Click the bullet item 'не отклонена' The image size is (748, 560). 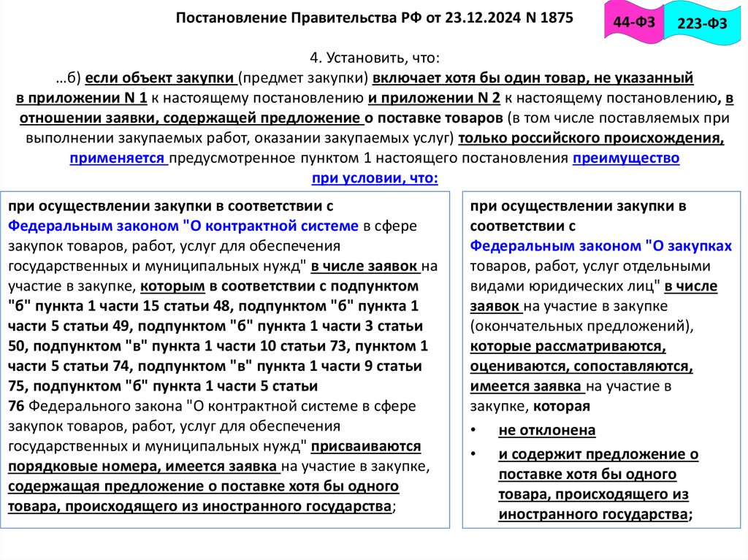click(546, 430)
